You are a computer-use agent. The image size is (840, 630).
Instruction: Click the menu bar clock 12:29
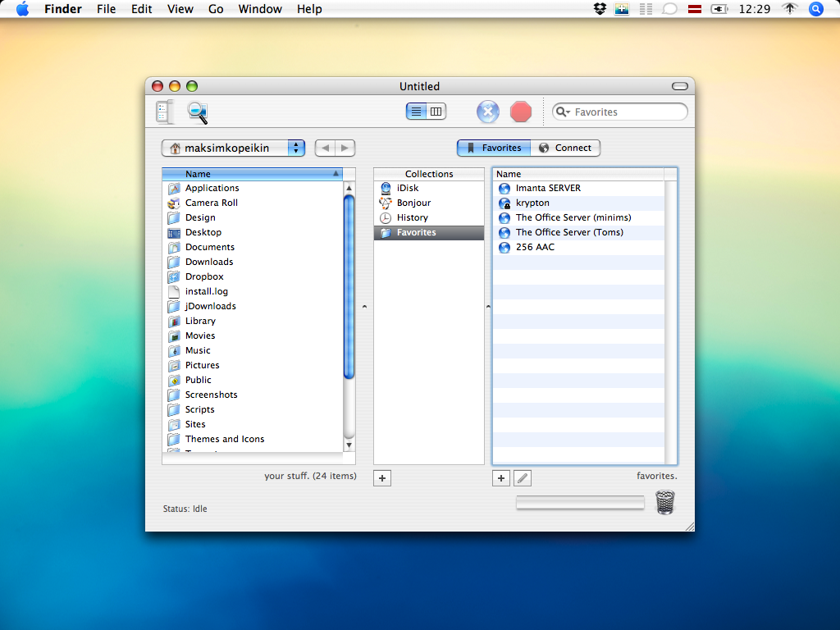[754, 9]
